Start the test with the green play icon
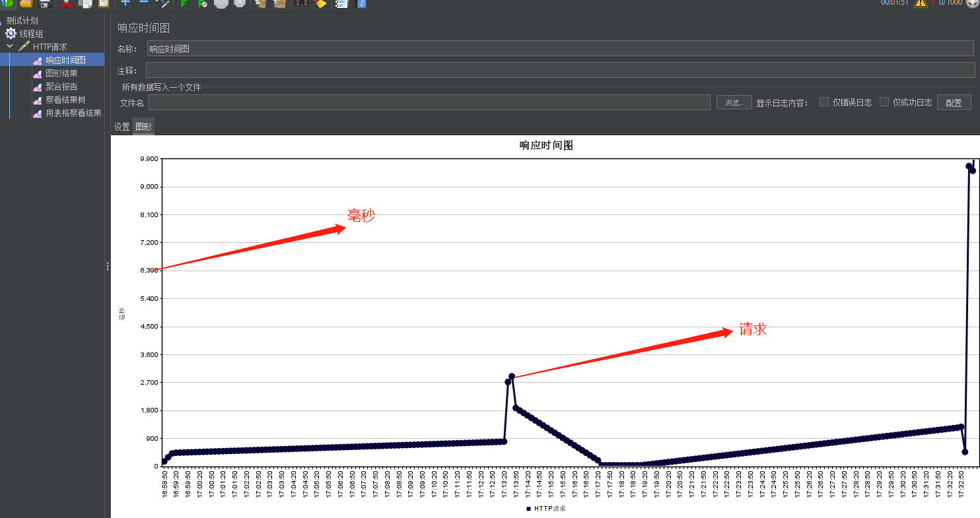This screenshot has width=980, height=518. (x=184, y=3)
